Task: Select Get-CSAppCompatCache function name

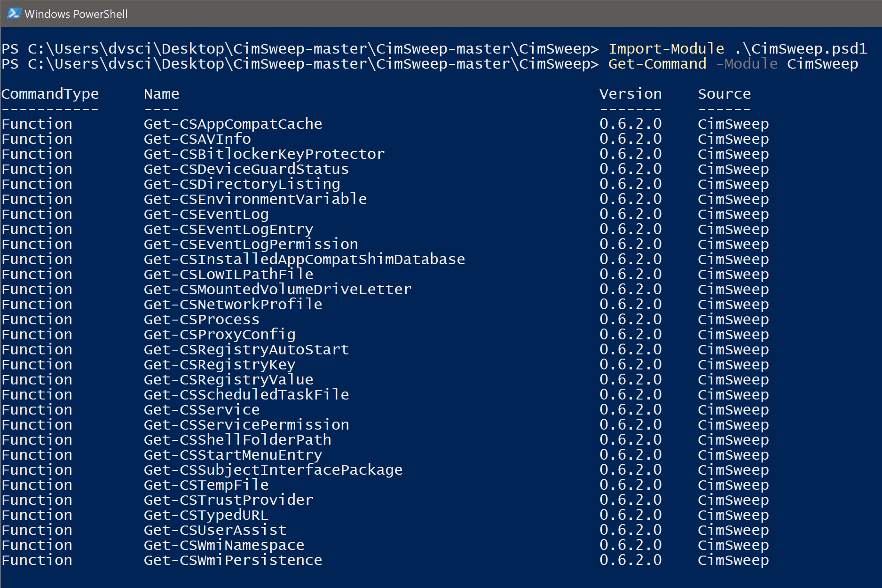Action: point(233,124)
